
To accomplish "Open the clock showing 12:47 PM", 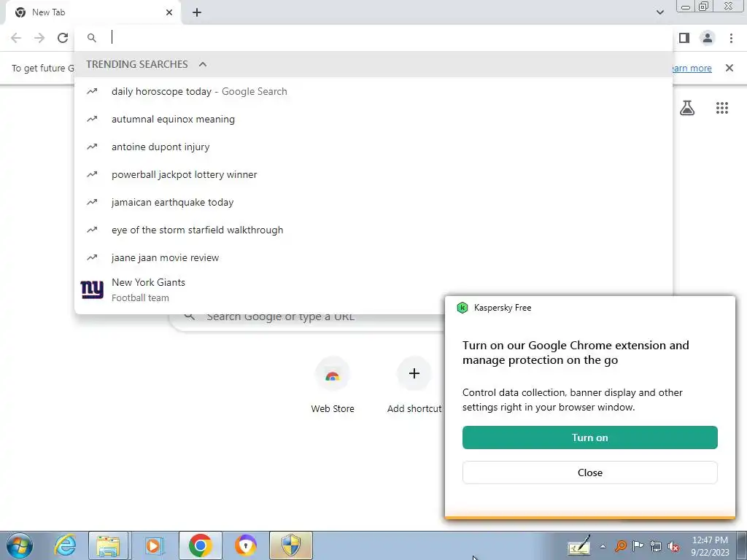I will pos(710,546).
